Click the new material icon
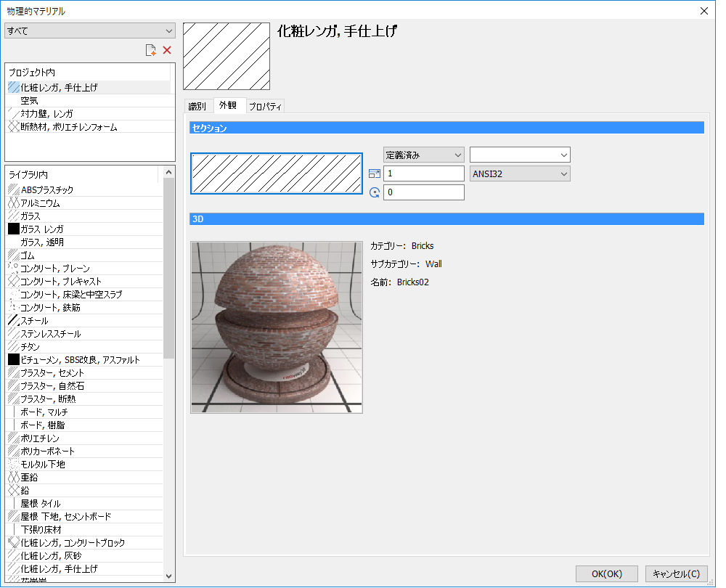 pyautogui.click(x=150, y=51)
